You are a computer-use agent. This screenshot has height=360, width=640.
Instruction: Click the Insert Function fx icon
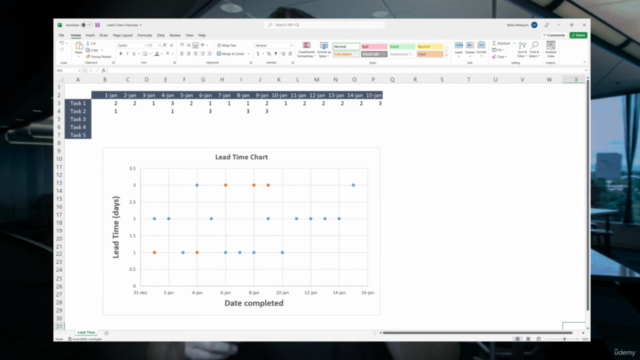pos(103,71)
